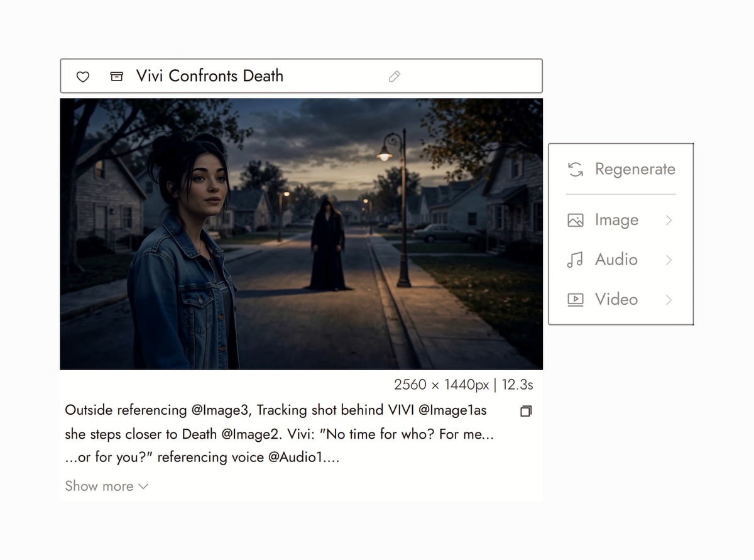Archive the clip with the box icon
Viewport: 754px width, 560px height.
click(x=117, y=77)
